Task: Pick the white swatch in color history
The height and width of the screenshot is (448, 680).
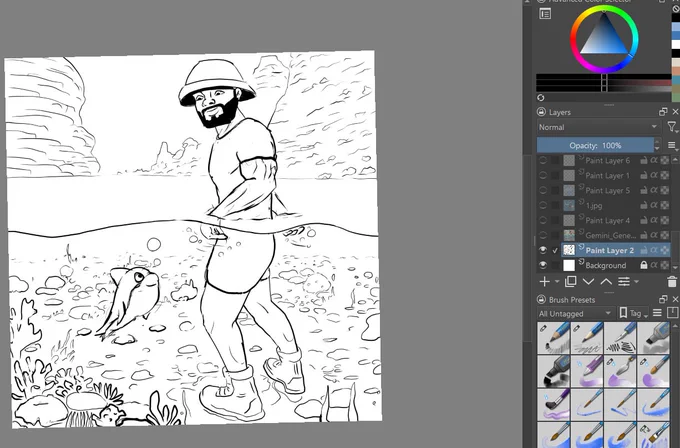Action: 676,44
